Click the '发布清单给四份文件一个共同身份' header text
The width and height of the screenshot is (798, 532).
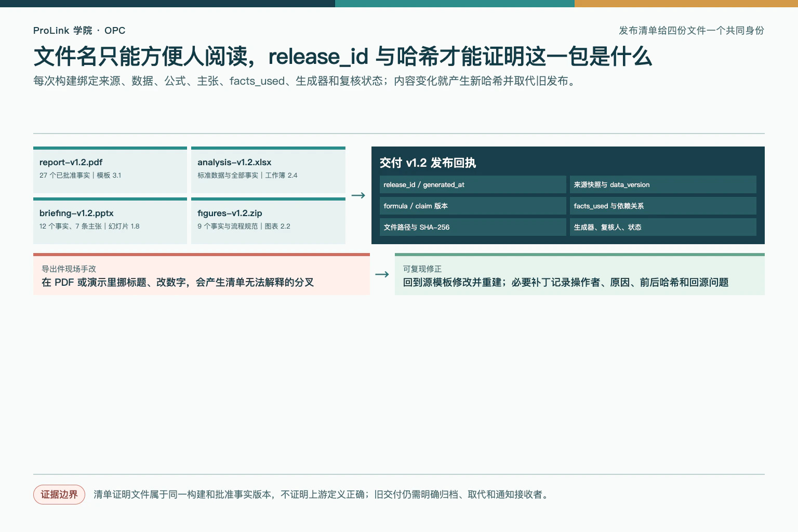point(691,31)
